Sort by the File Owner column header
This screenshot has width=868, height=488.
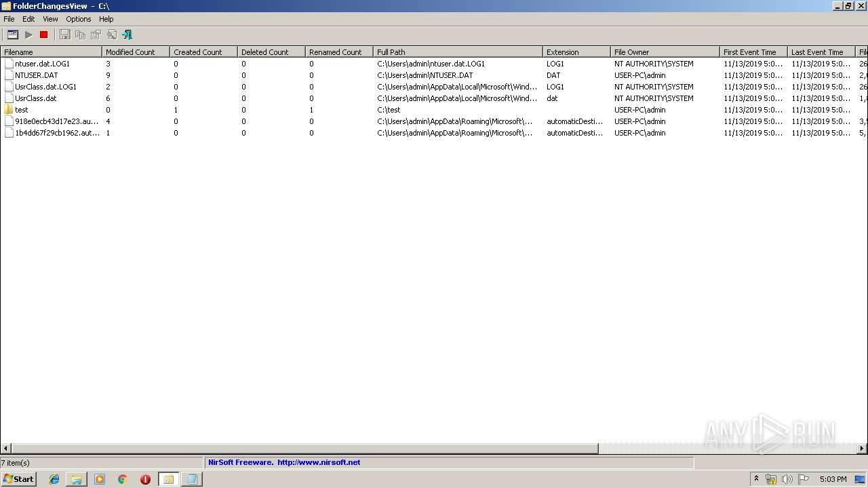[x=665, y=52]
